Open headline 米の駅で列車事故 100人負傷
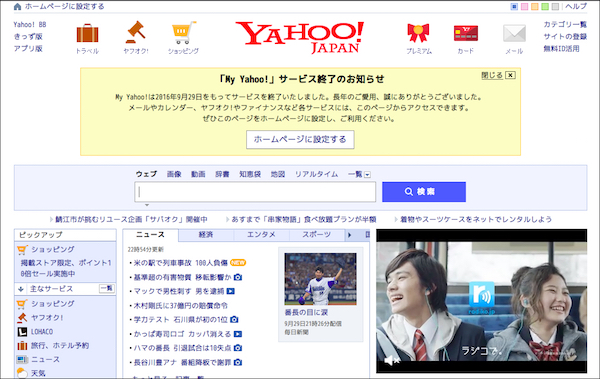This screenshot has width=600, height=379. [181, 263]
